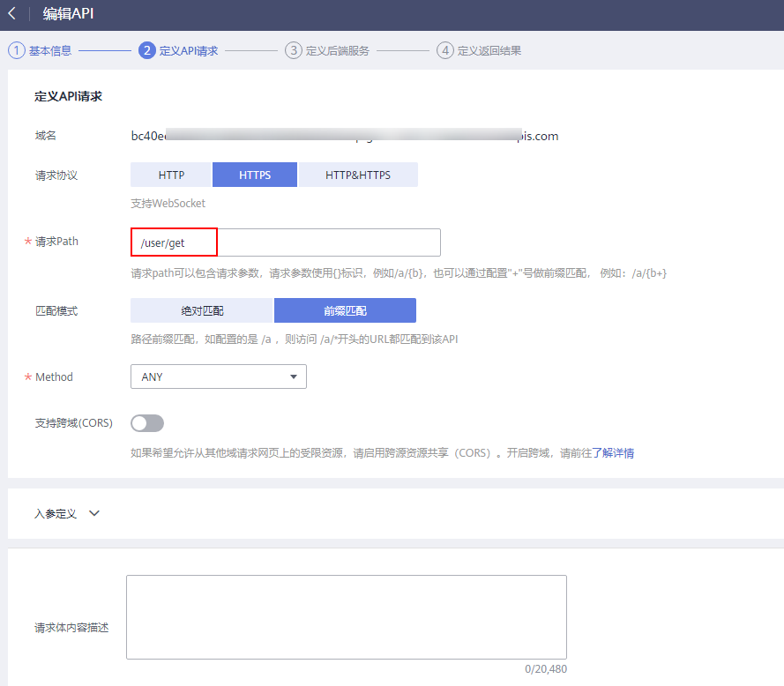The height and width of the screenshot is (686, 784).
Task: Select the HTTP protocol option
Action: (171, 175)
